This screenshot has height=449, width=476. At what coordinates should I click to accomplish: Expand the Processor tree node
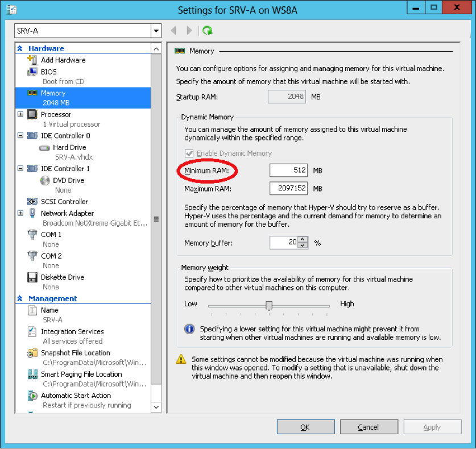tap(20, 114)
